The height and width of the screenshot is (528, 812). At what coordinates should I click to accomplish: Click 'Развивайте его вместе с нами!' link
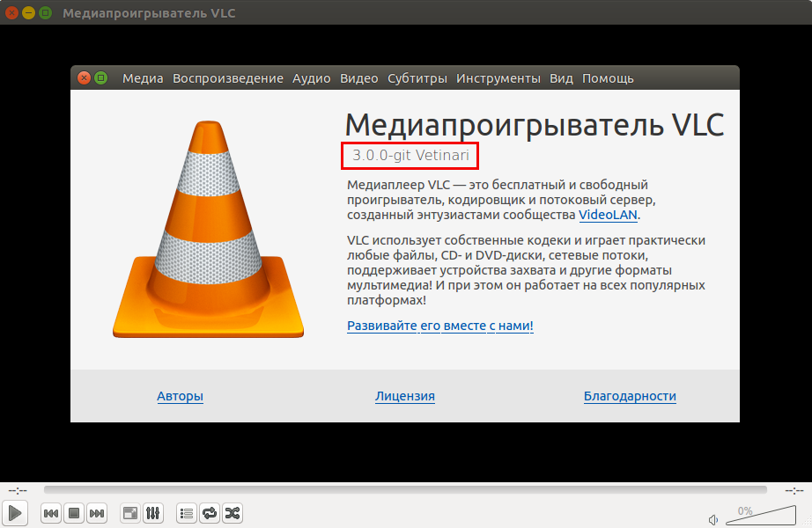click(440, 326)
